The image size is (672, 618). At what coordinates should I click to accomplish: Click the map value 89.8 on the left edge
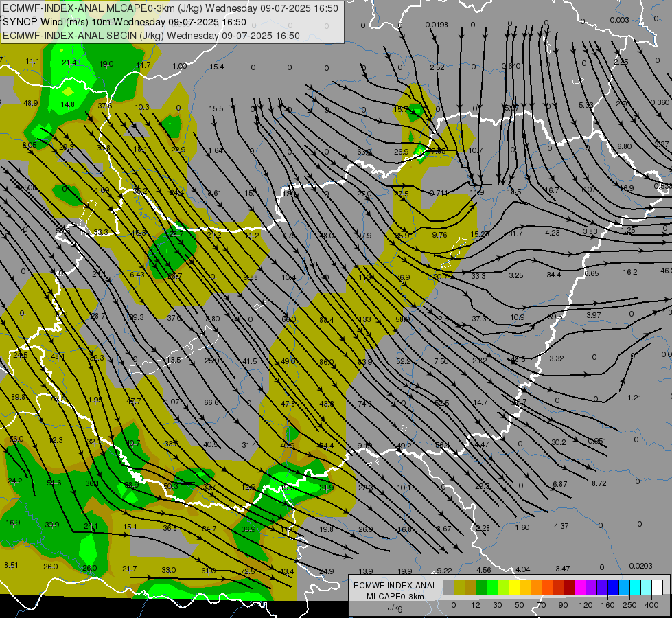click(x=18, y=397)
